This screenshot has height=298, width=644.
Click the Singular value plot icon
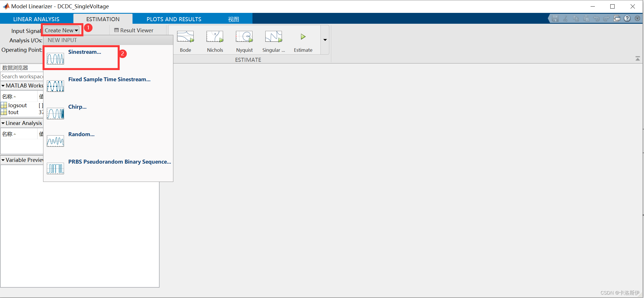coord(274,37)
